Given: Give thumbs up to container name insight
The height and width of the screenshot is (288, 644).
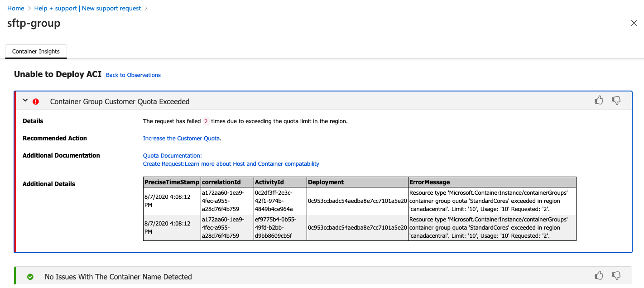Looking at the screenshot, I should [599, 275].
